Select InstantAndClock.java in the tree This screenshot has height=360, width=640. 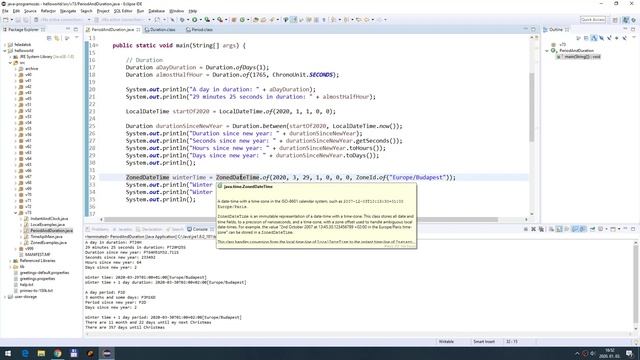coord(49,219)
